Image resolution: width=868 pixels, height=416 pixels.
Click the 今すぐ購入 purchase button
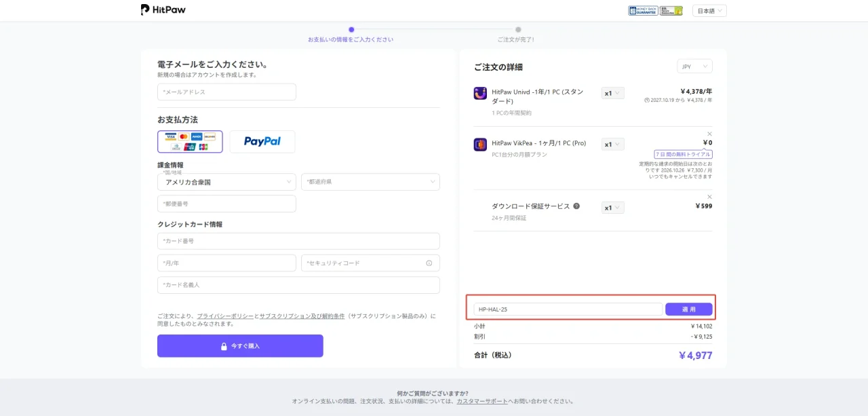click(x=240, y=346)
